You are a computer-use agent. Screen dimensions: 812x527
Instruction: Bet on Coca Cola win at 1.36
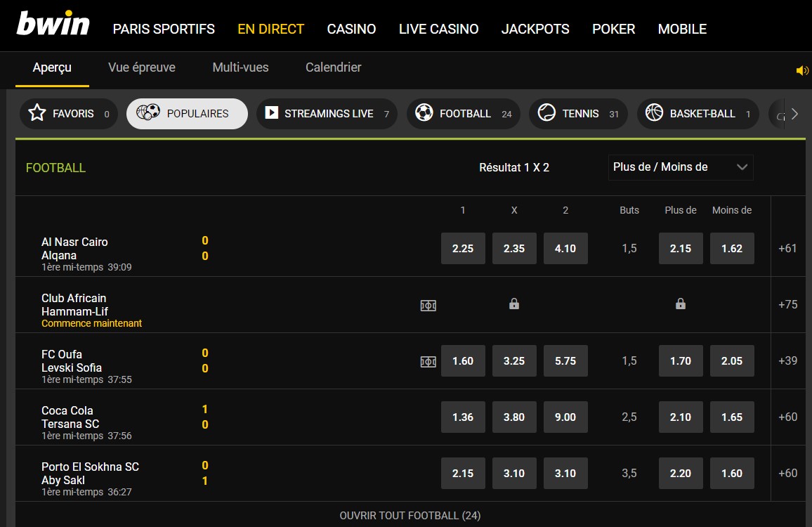coord(463,417)
